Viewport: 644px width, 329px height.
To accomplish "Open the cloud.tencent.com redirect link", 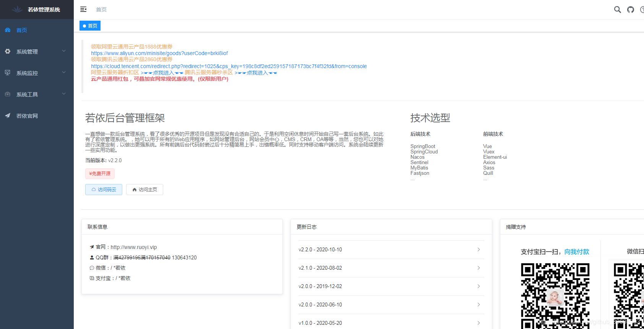I will 229,66.
